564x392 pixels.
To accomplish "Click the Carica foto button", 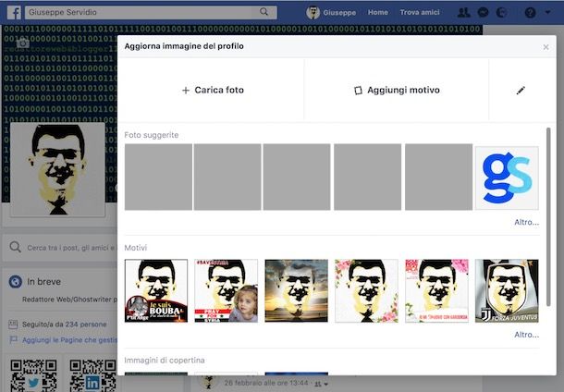I will [213, 90].
